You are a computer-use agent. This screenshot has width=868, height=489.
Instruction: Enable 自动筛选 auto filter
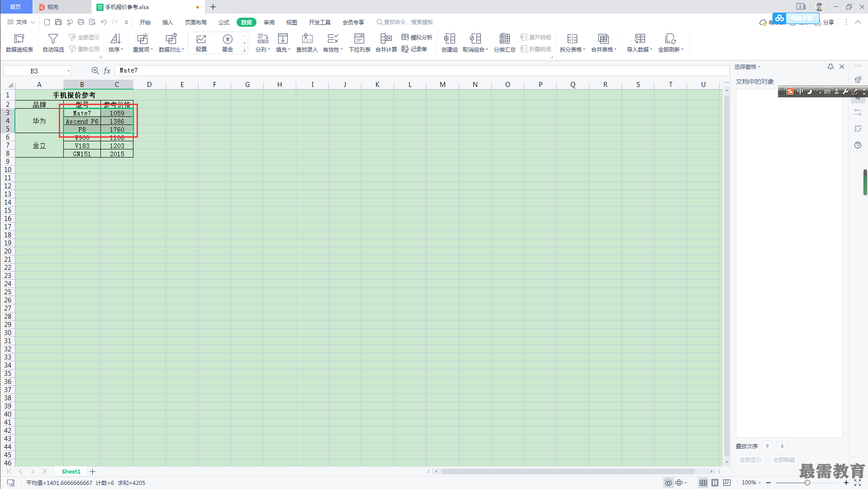pos(53,43)
